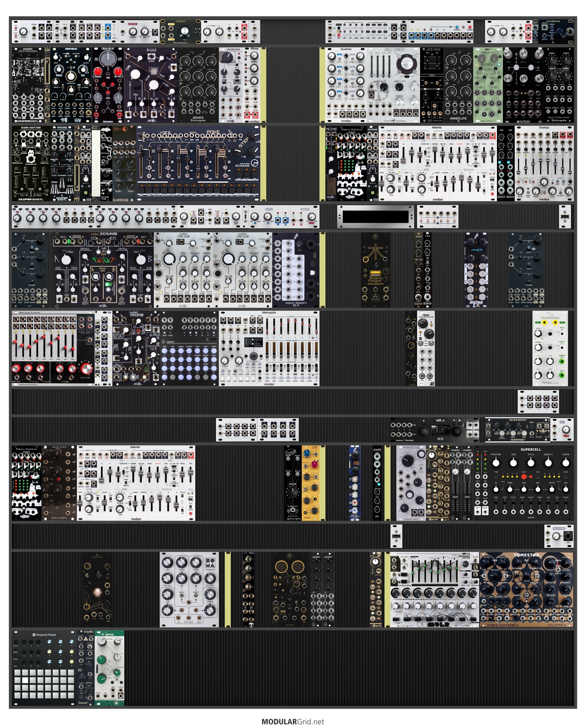
Task: Select the Crush Delay module
Action: 108,85
